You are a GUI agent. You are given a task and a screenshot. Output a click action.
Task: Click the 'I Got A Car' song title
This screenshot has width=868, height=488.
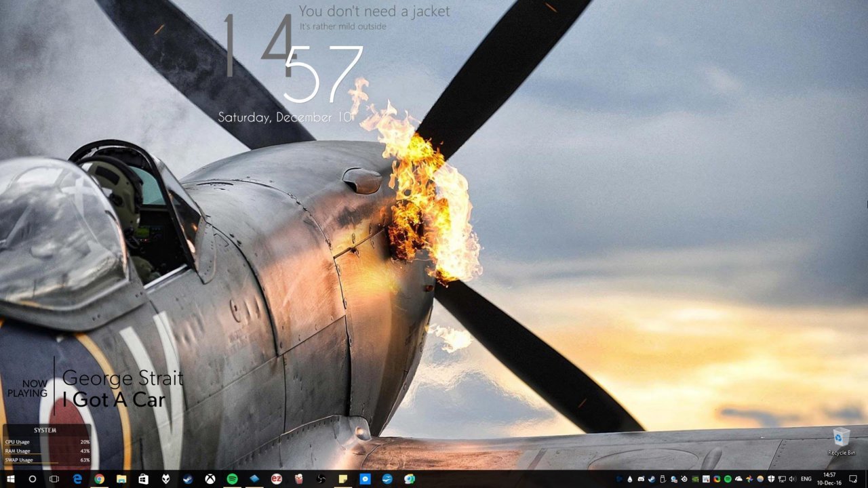(115, 400)
